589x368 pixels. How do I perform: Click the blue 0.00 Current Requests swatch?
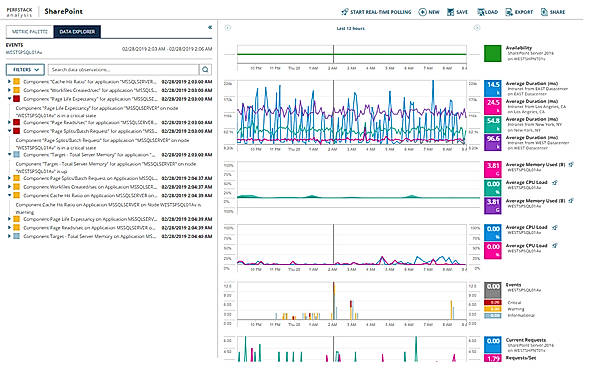tap(492, 345)
